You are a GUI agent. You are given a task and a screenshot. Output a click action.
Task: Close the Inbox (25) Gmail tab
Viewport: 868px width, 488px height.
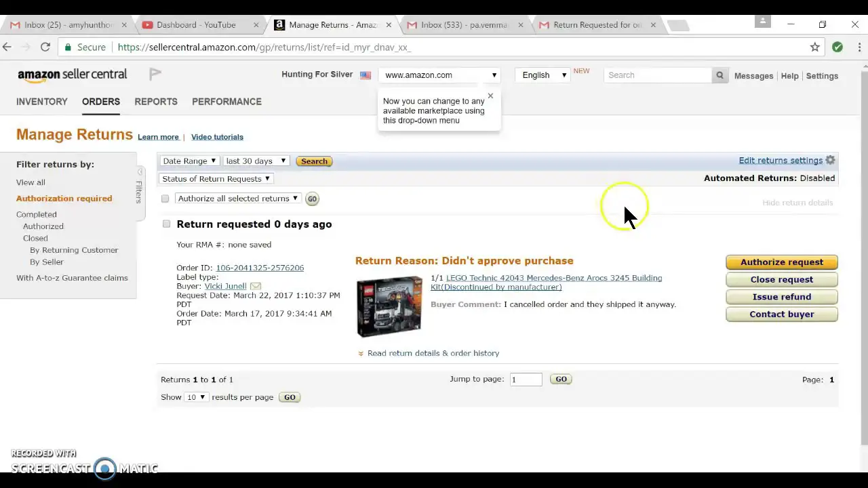tap(123, 25)
